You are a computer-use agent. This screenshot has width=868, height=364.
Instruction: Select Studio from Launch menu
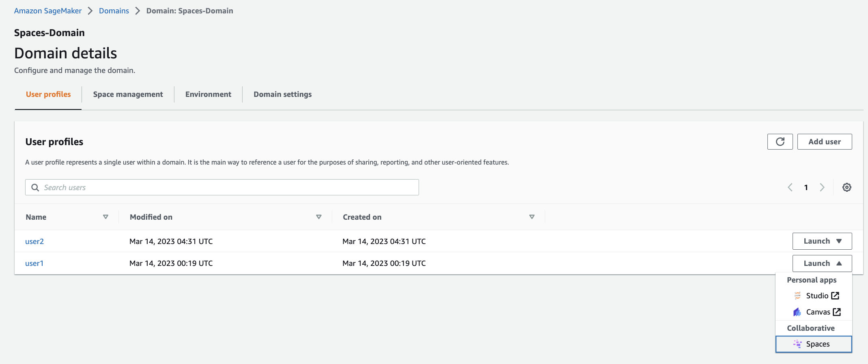tap(814, 295)
